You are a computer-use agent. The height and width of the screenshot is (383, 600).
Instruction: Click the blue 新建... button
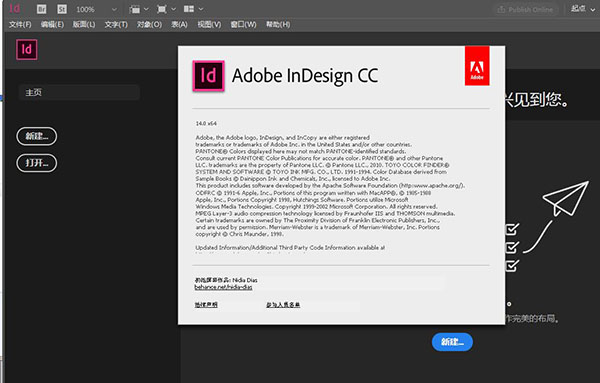(452, 342)
